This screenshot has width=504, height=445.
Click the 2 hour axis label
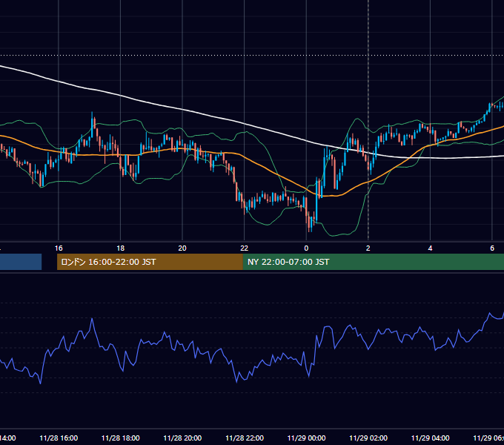coord(368,248)
